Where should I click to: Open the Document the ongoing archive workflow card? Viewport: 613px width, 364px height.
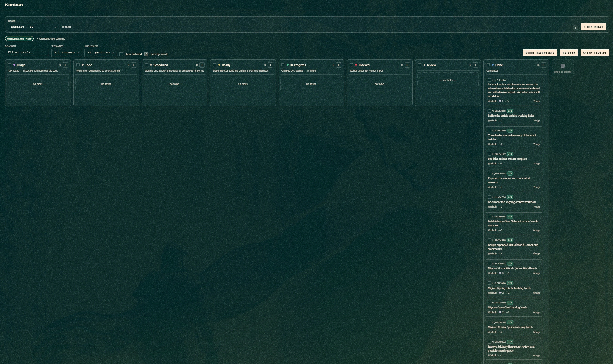(x=514, y=202)
